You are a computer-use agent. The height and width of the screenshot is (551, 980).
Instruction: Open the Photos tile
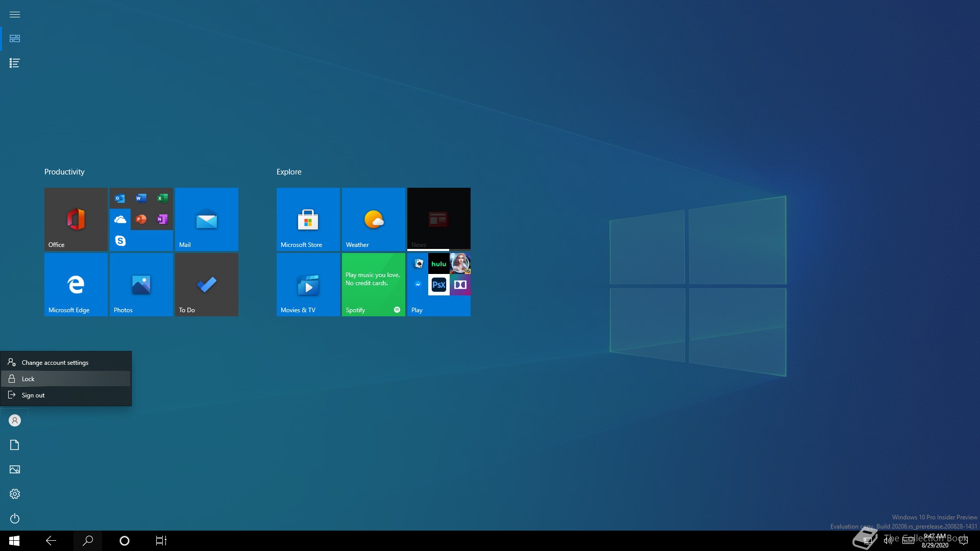pyautogui.click(x=141, y=285)
